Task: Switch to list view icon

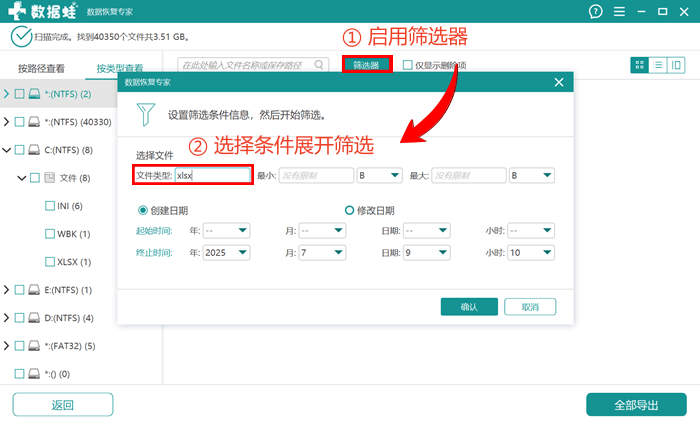Action: [x=658, y=65]
